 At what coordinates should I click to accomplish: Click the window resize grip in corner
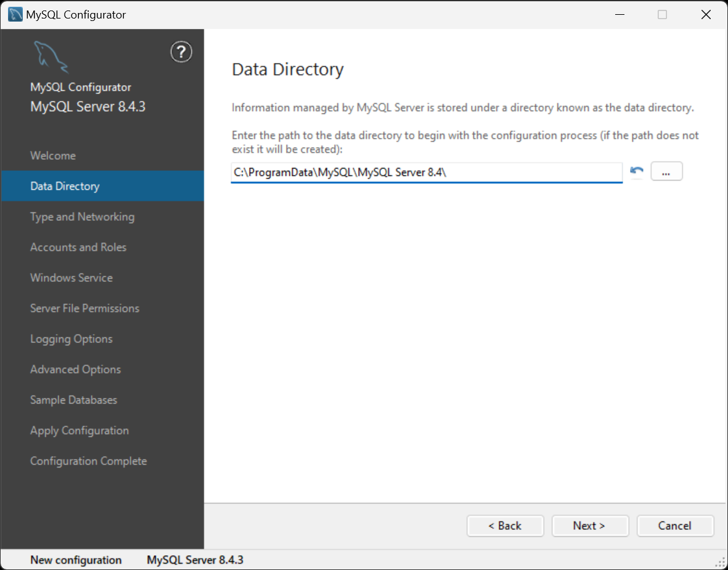click(720, 563)
